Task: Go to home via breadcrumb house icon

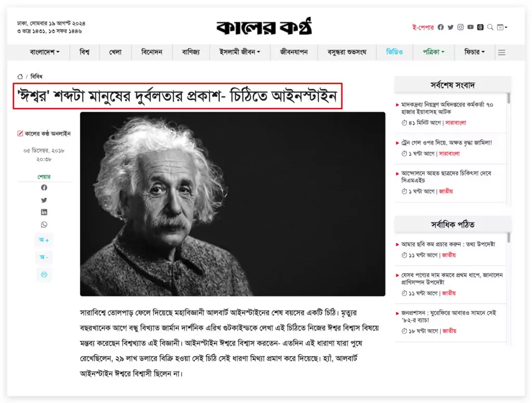Action: [20, 76]
